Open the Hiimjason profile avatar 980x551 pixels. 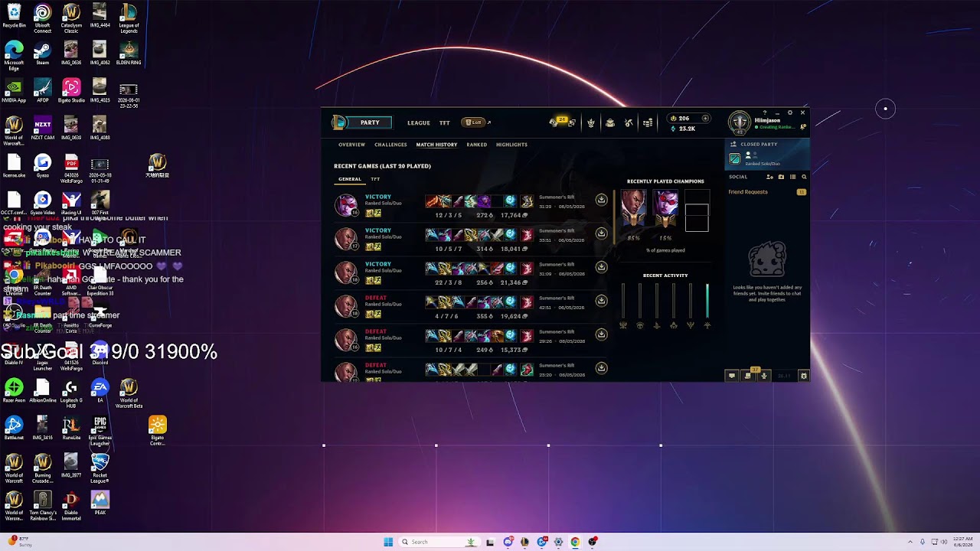coord(739,122)
